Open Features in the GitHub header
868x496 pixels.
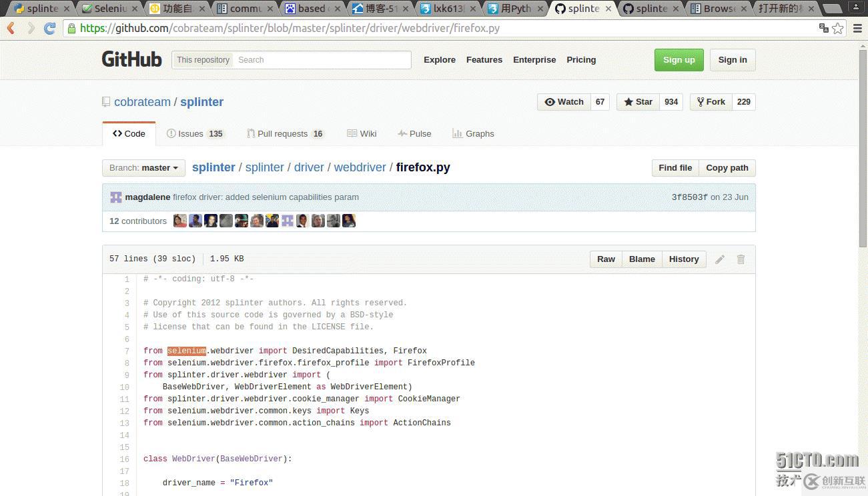pyautogui.click(x=484, y=60)
